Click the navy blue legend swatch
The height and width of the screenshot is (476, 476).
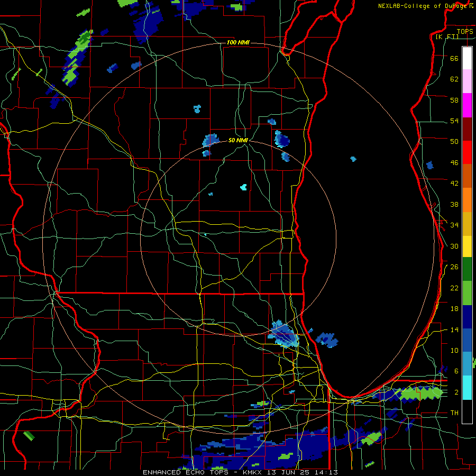click(467, 317)
